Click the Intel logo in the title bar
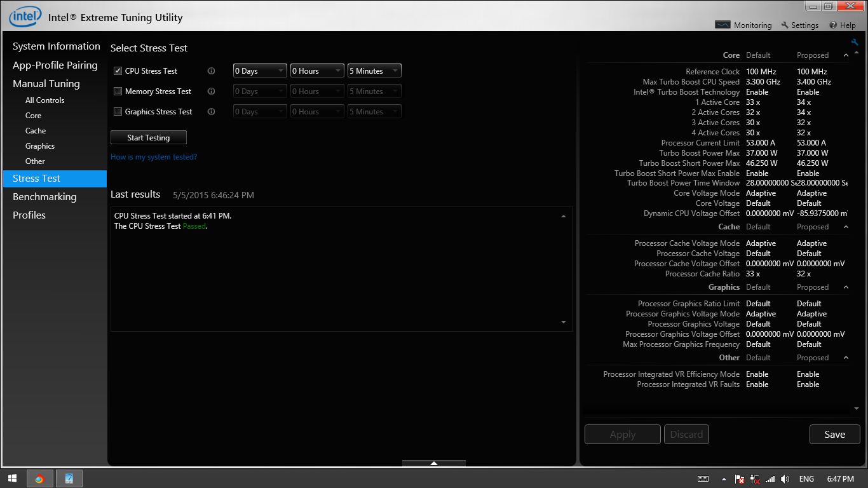The height and width of the screenshot is (488, 868). [25, 17]
